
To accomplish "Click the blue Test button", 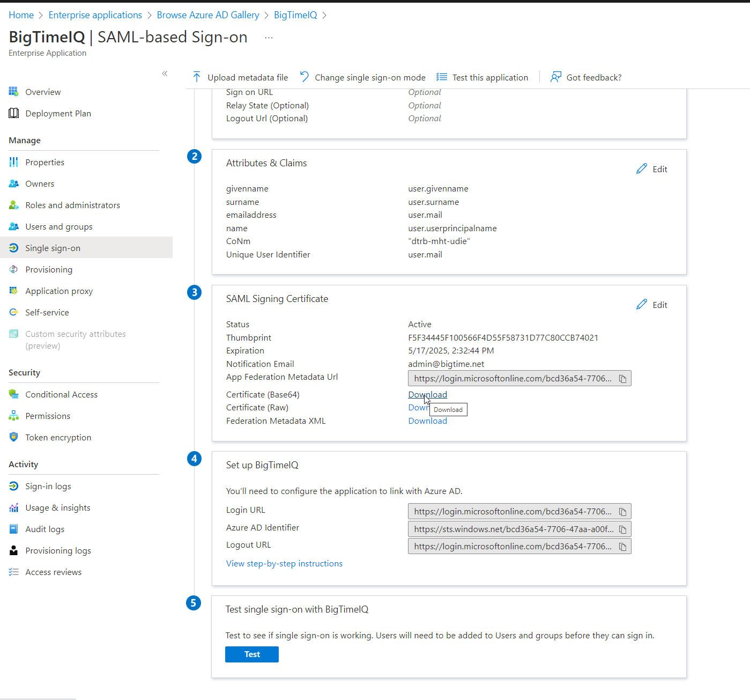I will (252, 654).
